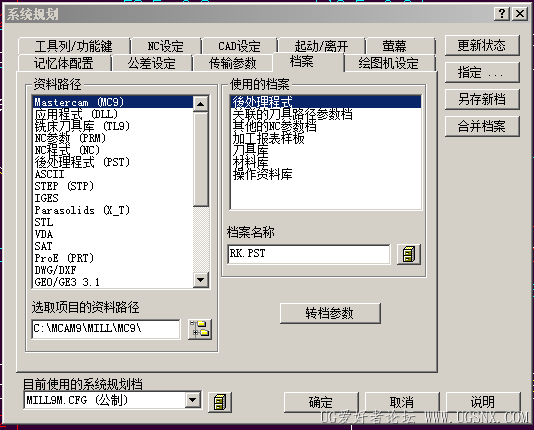
Task: Select Parasolids (X_T) list item
Action: pos(113,210)
